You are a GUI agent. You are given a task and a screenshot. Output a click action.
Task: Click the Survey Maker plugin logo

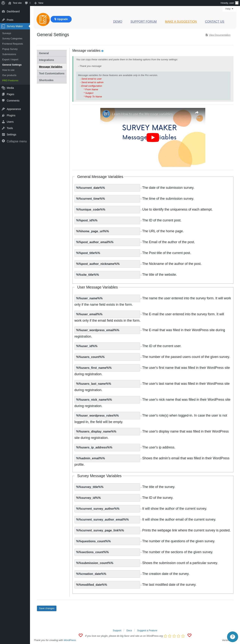(43, 19)
